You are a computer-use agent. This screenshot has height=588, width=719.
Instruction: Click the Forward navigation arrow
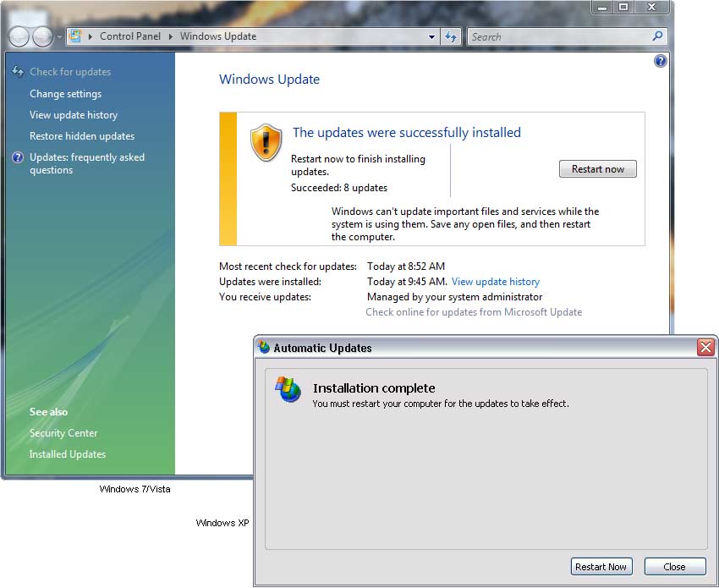[43, 36]
